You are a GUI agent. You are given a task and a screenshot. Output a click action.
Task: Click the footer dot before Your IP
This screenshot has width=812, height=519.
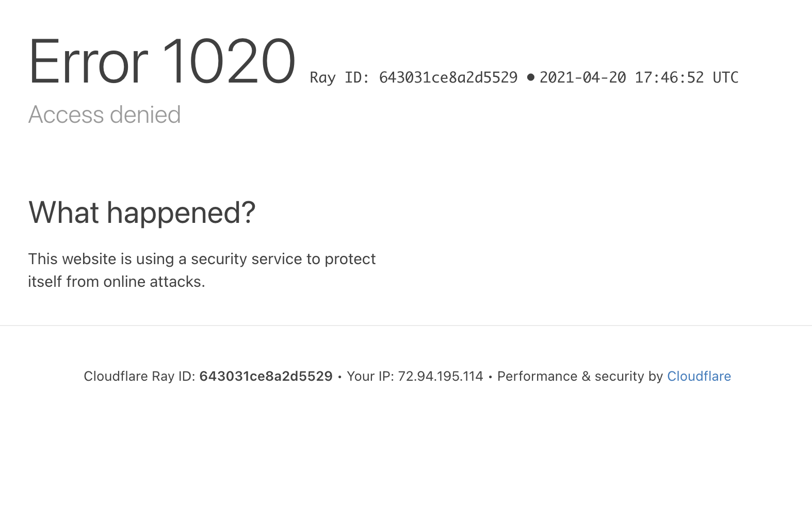click(339, 377)
